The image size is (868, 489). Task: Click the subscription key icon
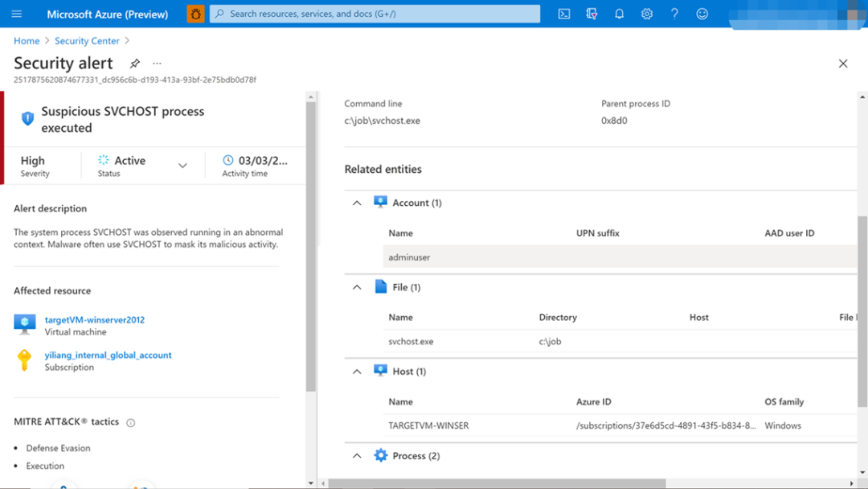click(24, 360)
